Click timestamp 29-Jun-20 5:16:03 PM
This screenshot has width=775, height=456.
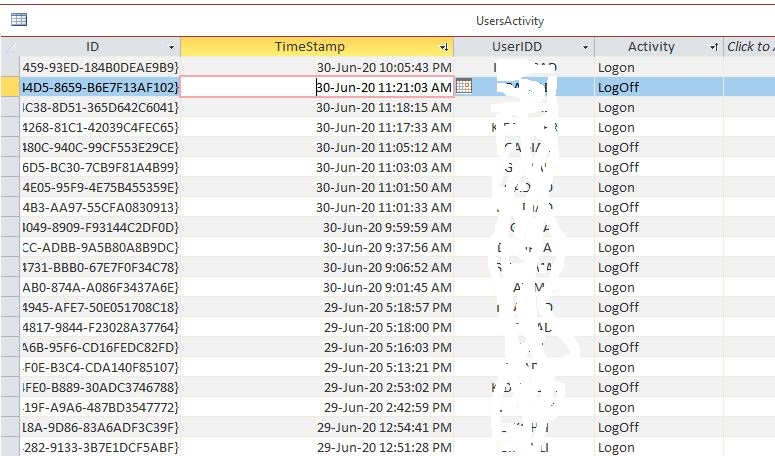point(388,348)
